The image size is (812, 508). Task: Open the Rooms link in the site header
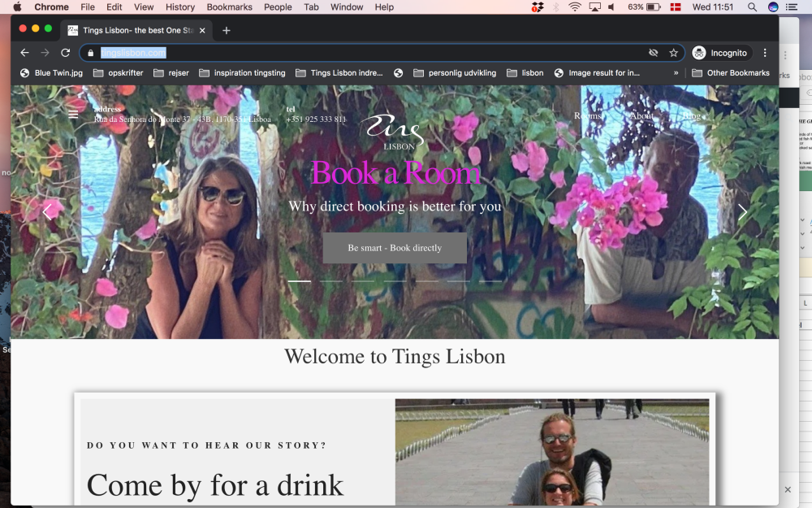(587, 115)
